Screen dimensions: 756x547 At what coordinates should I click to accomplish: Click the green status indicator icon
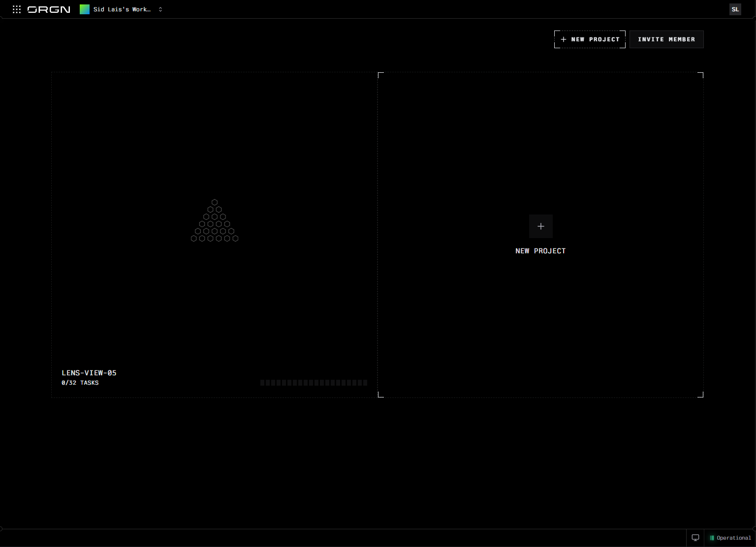coord(712,538)
